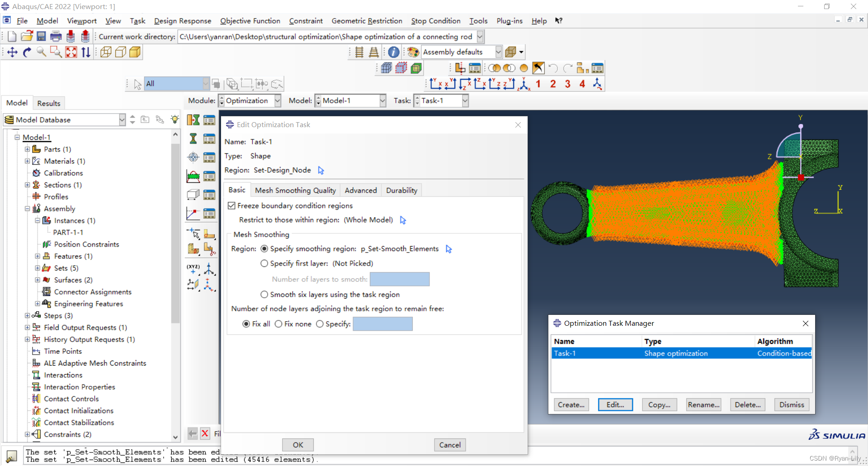The image size is (868, 466).
Task: Switch to wireframe render style
Action: tap(106, 52)
